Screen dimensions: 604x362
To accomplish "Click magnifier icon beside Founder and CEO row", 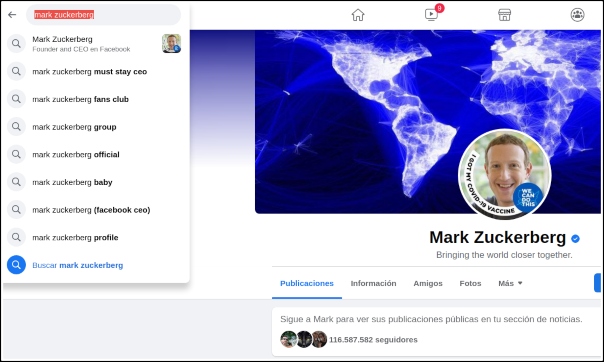I will tap(16, 44).
